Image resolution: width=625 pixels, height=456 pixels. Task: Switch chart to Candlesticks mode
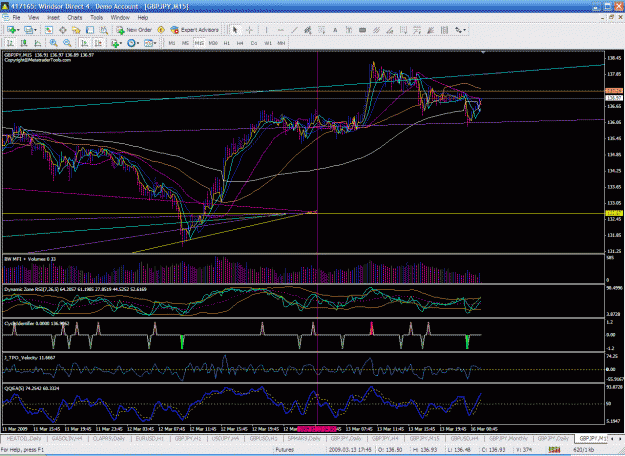coord(24,43)
